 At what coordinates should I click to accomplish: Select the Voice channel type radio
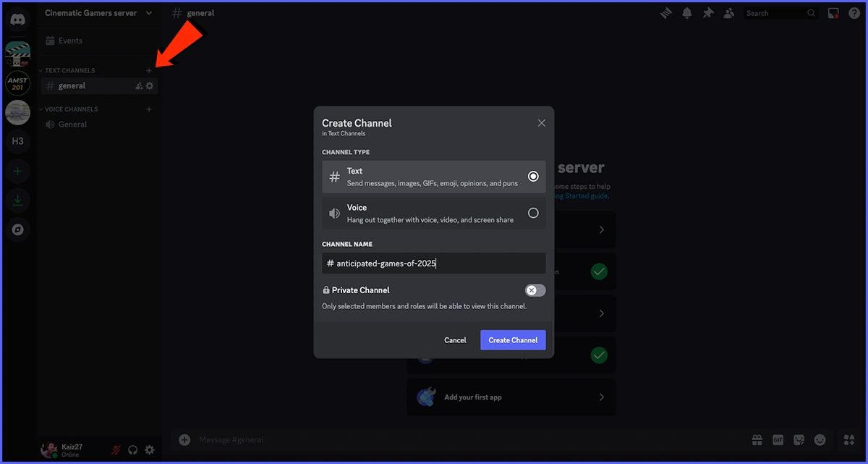tap(533, 213)
